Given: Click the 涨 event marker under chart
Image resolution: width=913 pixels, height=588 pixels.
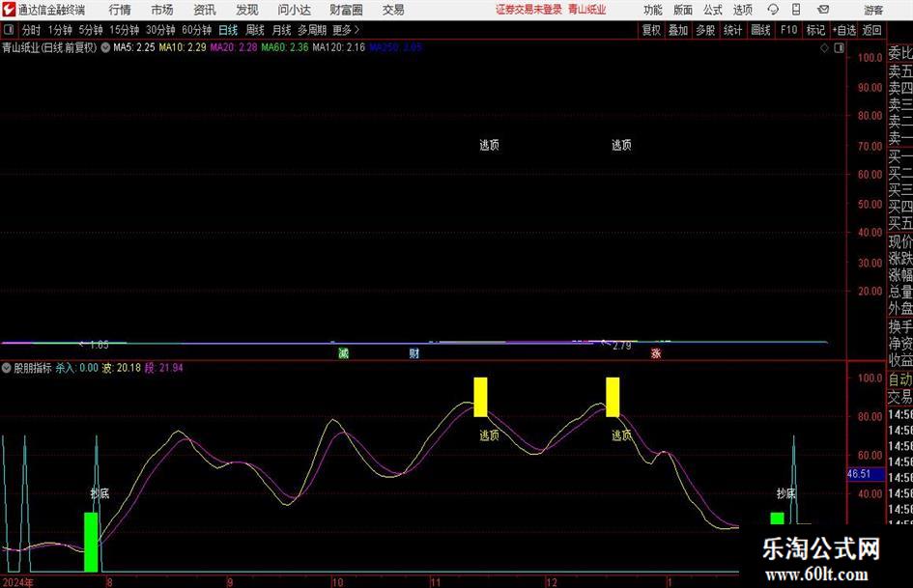Looking at the screenshot, I should (656, 352).
